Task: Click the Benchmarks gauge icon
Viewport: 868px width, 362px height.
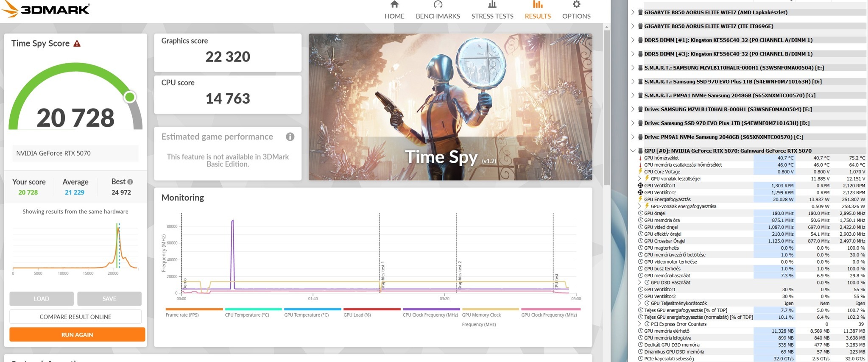Action: [x=438, y=4]
